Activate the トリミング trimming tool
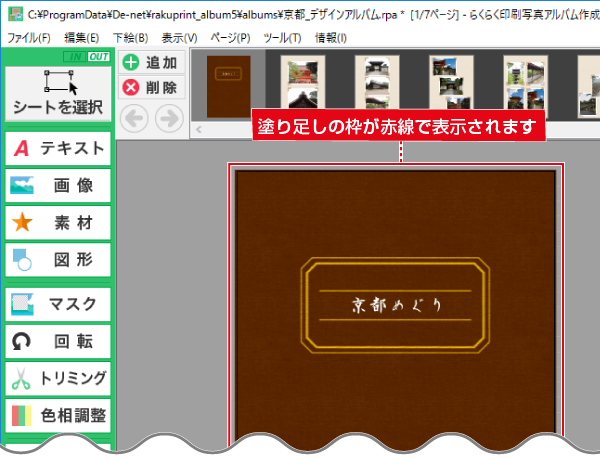600x460 pixels. tap(58, 378)
